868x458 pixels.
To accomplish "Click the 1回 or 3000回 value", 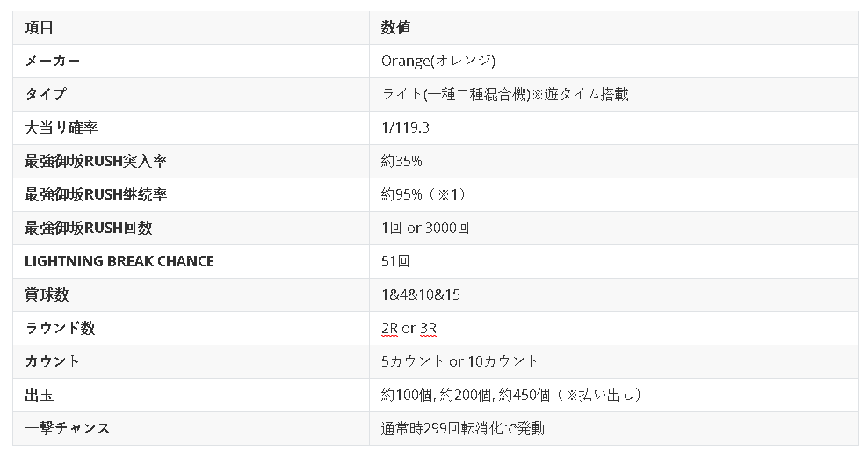I will coord(425,228).
